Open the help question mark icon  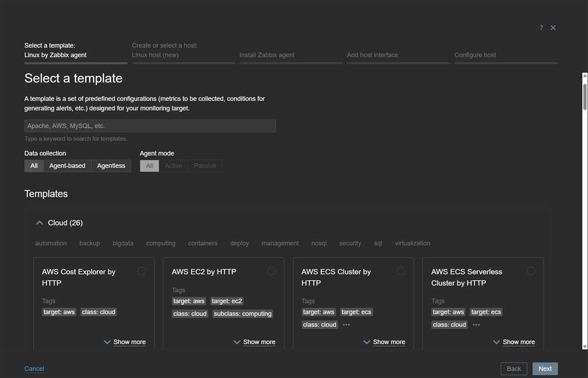click(541, 28)
